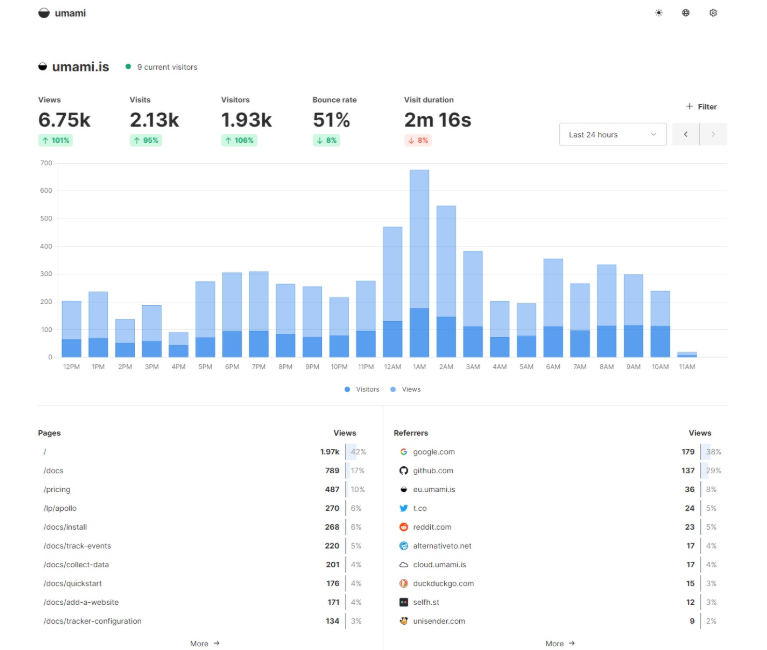Screen dimensions: 767x650
Task: Click the umami.is website favicon
Action: click(43, 67)
